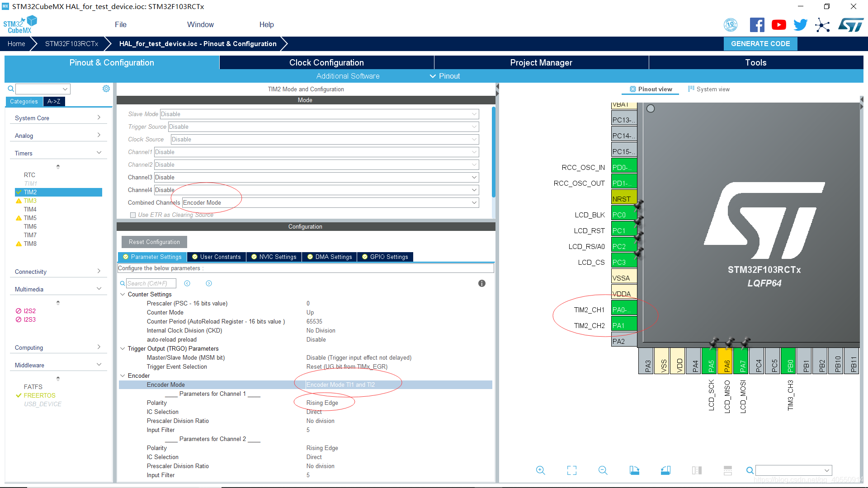Image resolution: width=868 pixels, height=488 pixels.
Task: Rotate chip view clockwise icon
Action: click(634, 470)
